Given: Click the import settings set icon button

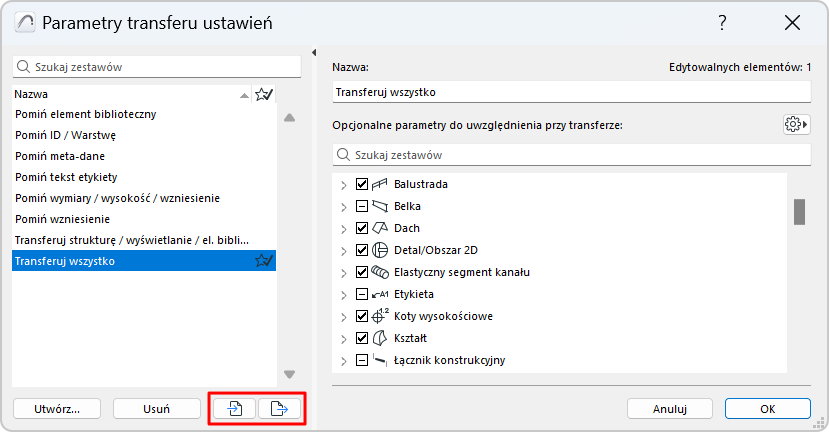Looking at the screenshot, I should tap(233, 408).
